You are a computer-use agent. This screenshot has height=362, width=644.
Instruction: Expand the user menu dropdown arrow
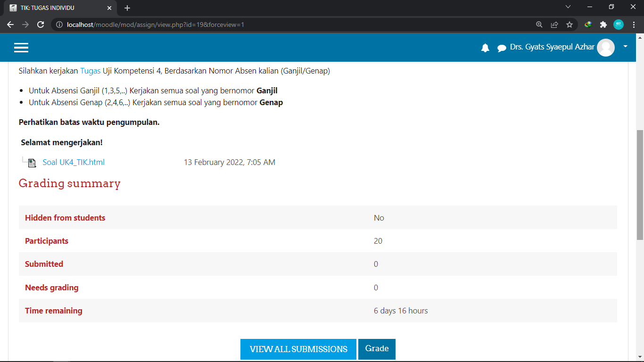[x=625, y=47]
